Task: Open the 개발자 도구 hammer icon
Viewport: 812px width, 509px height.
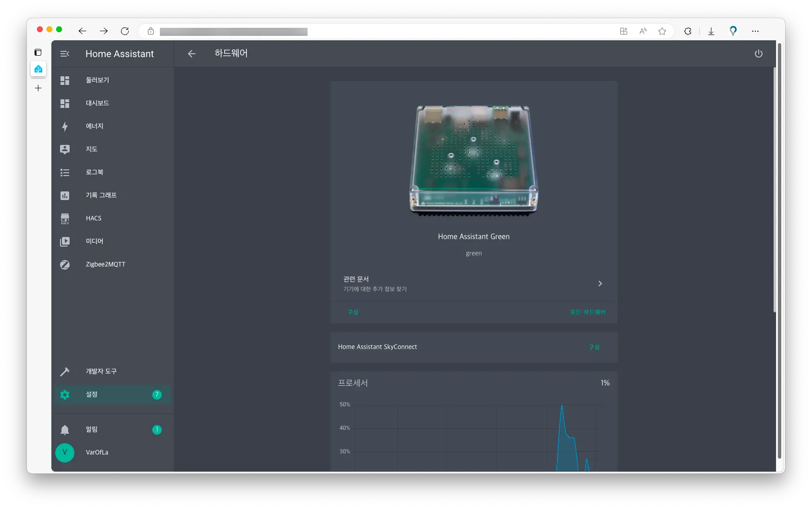Action: 65,371
